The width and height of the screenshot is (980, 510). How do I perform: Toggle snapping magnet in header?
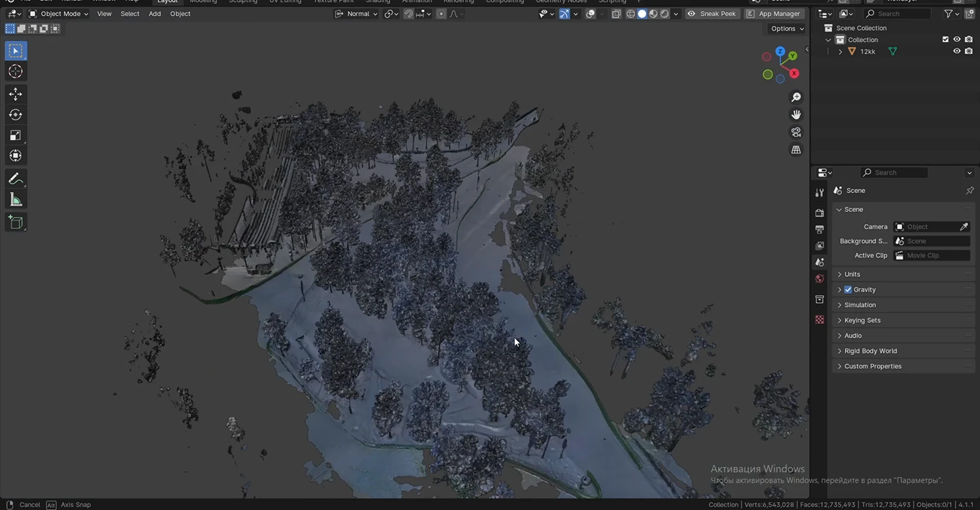(x=408, y=14)
